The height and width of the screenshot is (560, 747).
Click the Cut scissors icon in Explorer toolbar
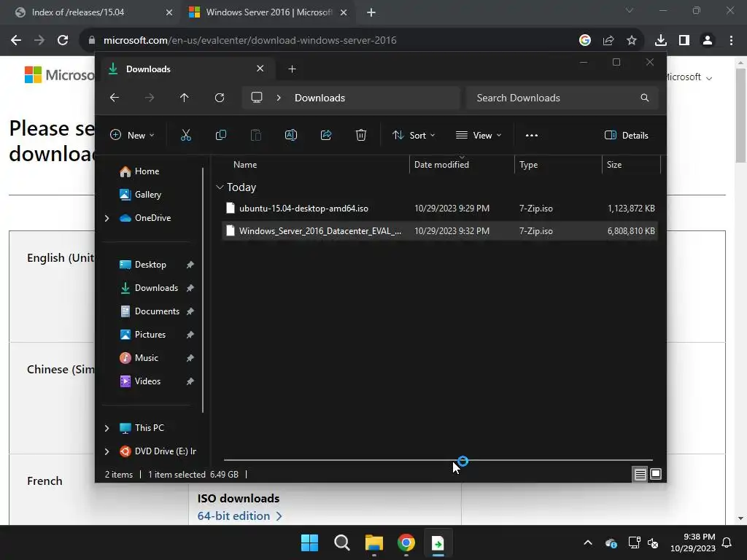pos(186,135)
